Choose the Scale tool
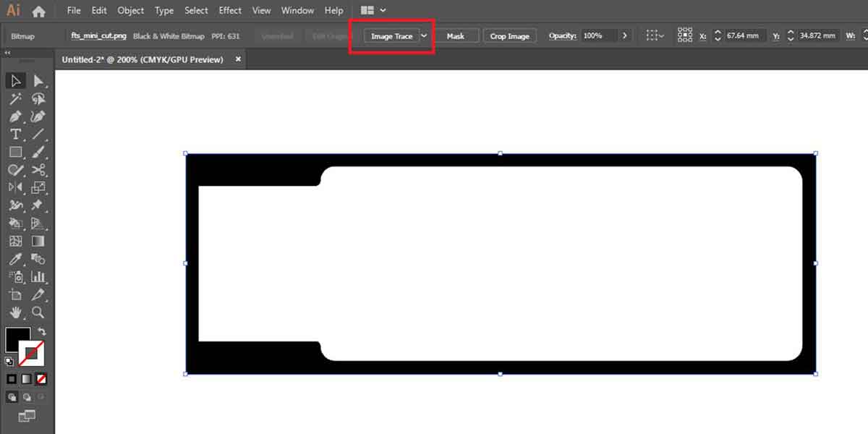This screenshot has height=434, width=868. (38, 187)
